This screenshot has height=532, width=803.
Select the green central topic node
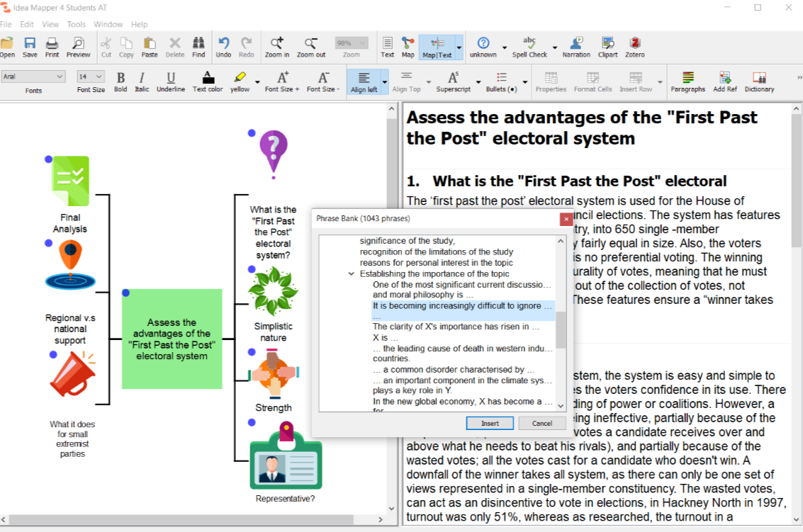(172, 339)
